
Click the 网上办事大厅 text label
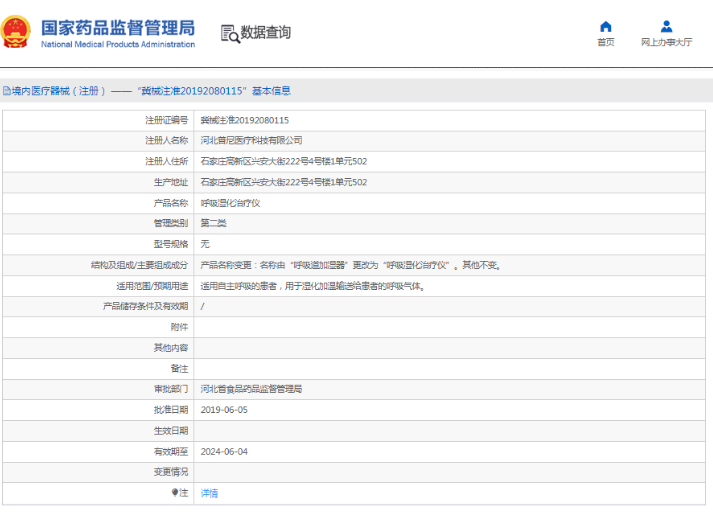coord(667,42)
